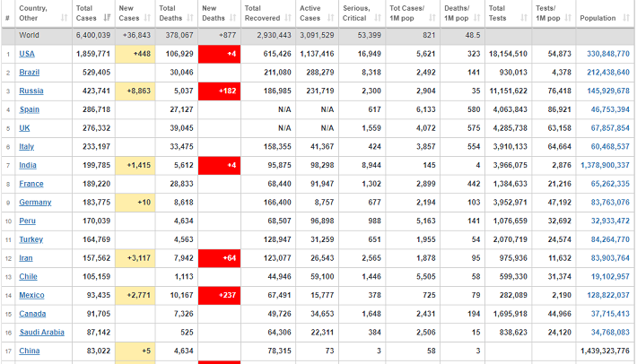Select Iran new deaths +64 red cell
The height and width of the screenshot is (364, 637).
click(x=220, y=258)
